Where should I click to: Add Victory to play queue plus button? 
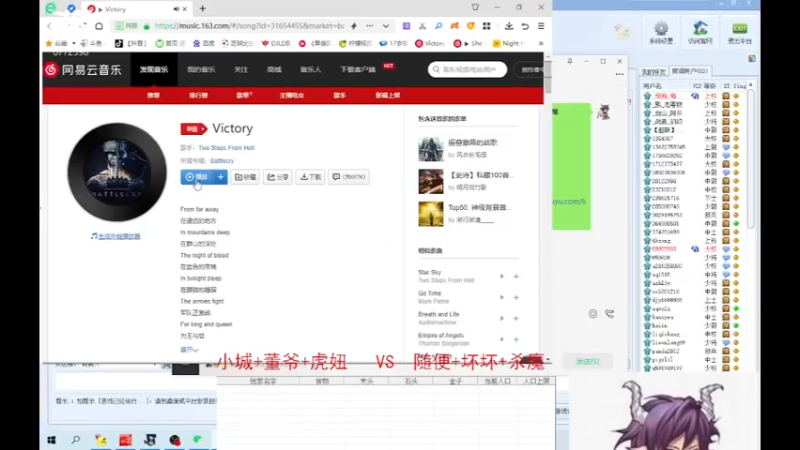(221, 177)
